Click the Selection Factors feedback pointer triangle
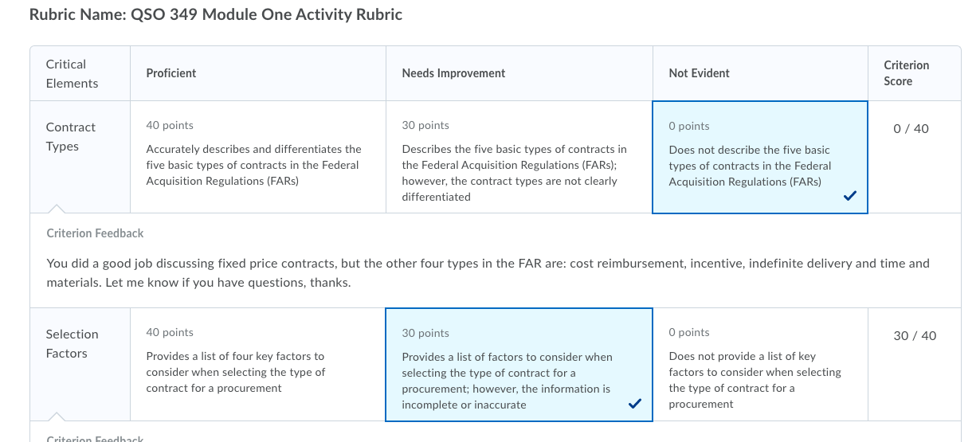This screenshot has height=442, width=980. (x=57, y=416)
